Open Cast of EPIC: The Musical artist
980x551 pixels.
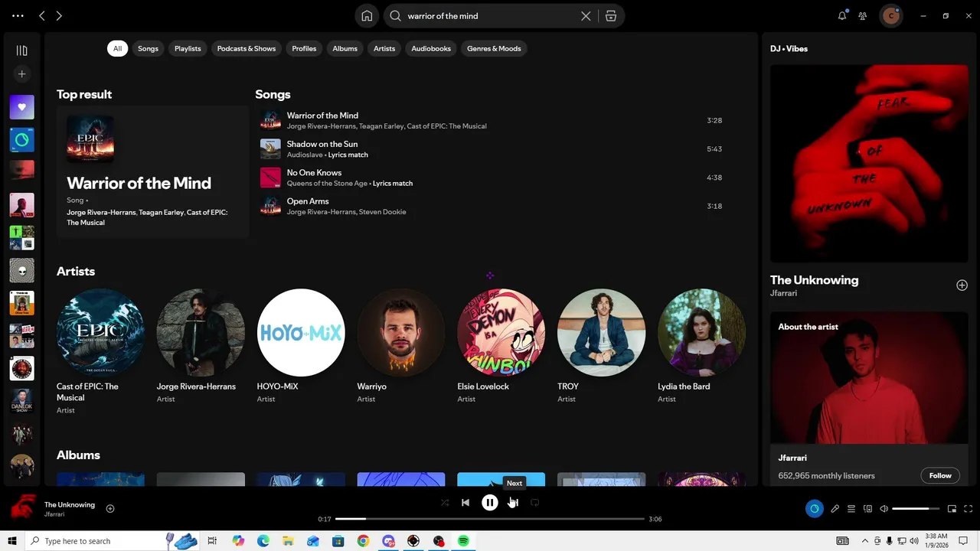(100, 332)
